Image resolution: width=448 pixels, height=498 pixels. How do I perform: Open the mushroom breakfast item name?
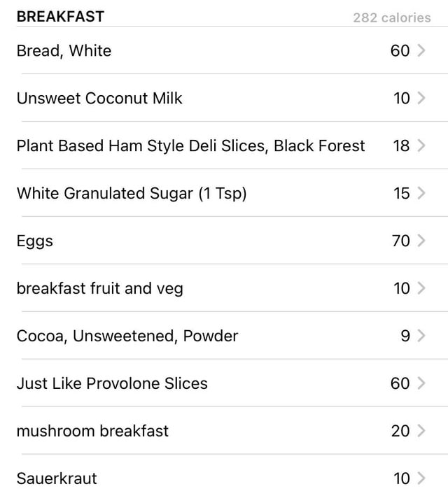point(92,431)
